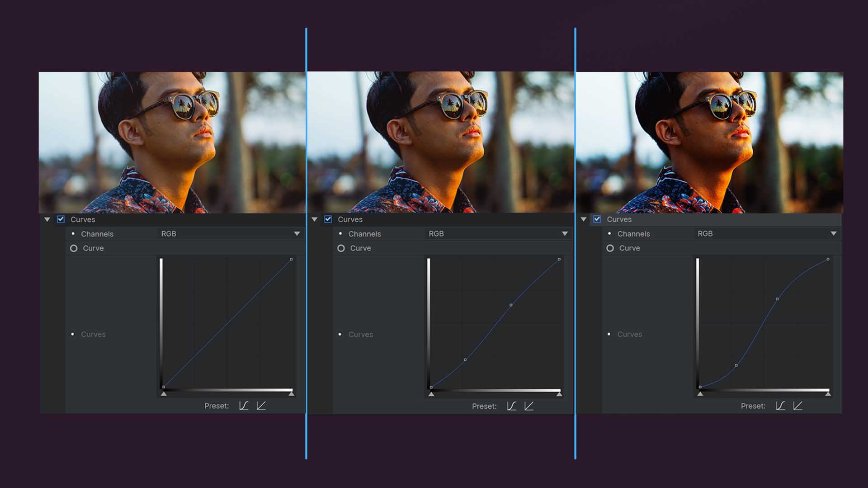Select white-point triangle slider in left panel
Screen dimensions: 868x488
292,394
